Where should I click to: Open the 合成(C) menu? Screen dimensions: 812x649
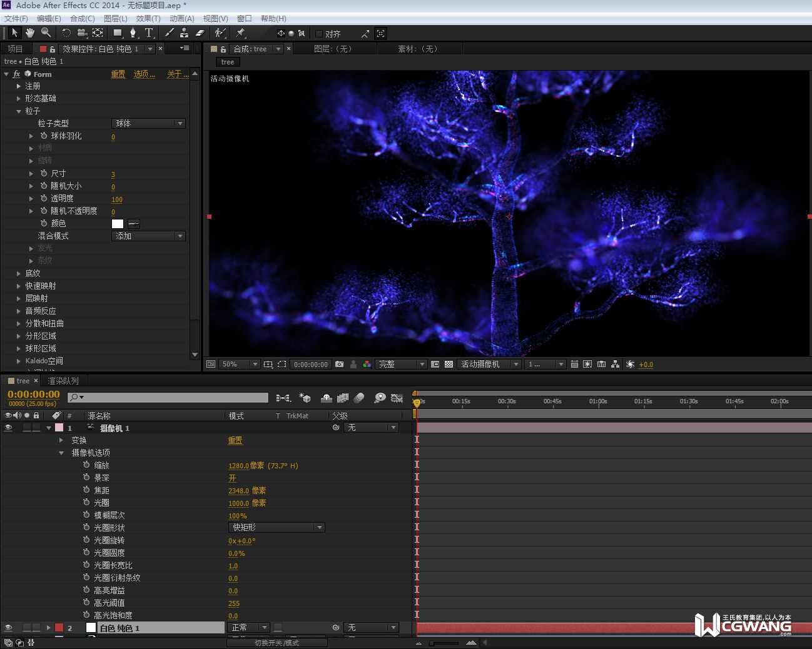click(x=82, y=18)
